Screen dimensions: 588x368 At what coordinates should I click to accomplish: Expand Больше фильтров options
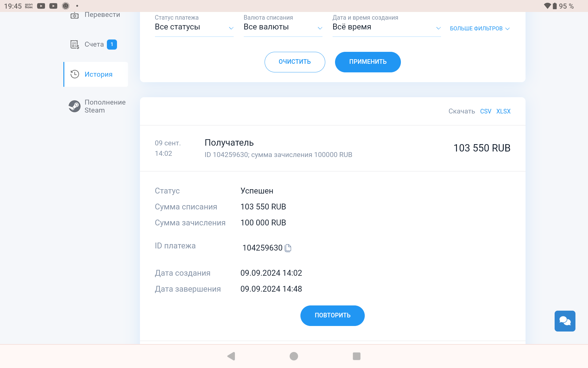[479, 29]
